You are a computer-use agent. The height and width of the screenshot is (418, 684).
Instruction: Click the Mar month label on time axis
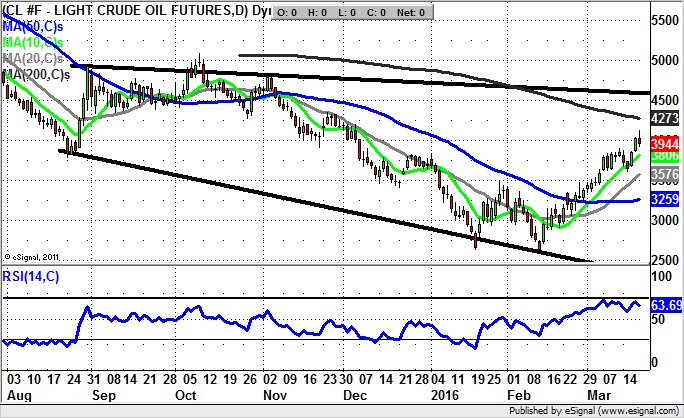point(601,395)
